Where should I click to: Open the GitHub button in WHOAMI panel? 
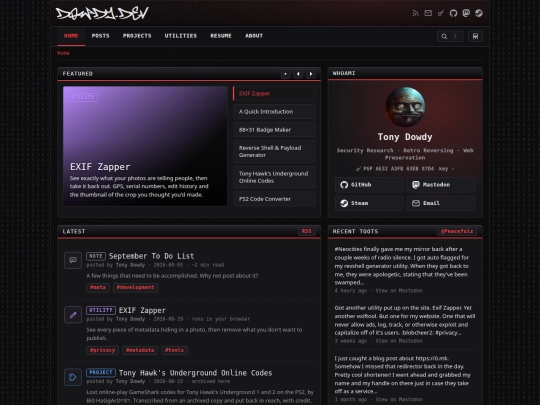point(369,185)
